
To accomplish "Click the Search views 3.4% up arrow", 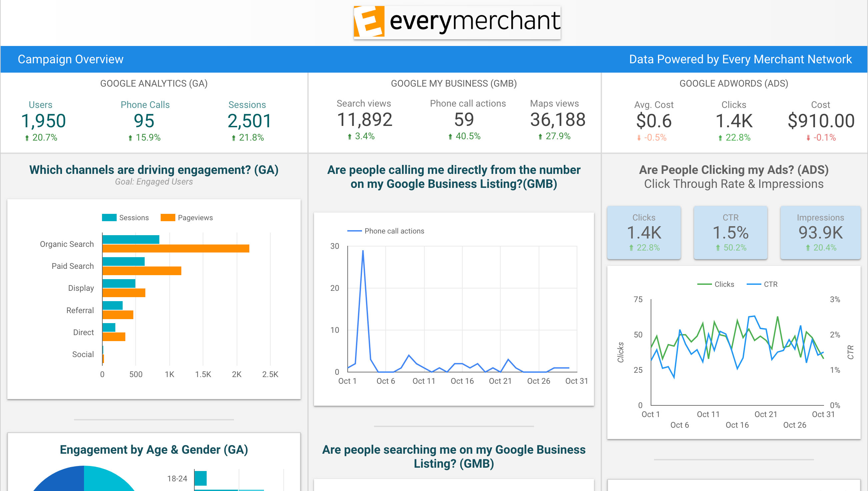I will (x=349, y=137).
